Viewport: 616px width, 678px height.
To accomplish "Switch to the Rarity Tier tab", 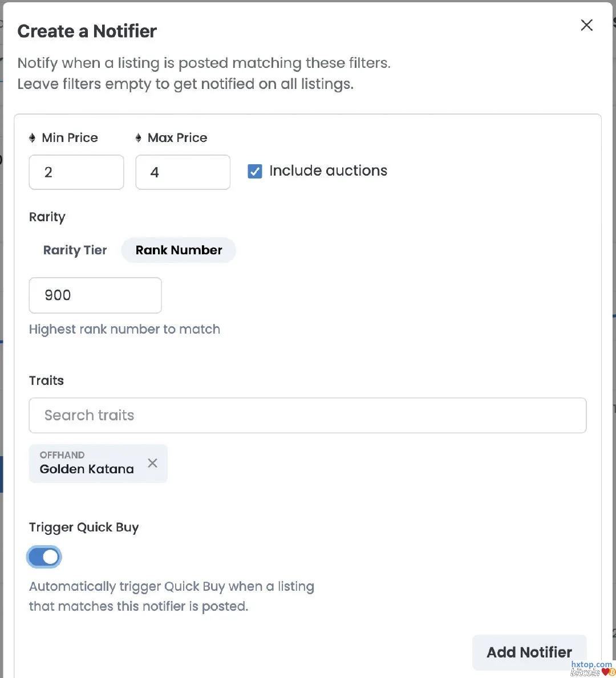I will [x=75, y=250].
